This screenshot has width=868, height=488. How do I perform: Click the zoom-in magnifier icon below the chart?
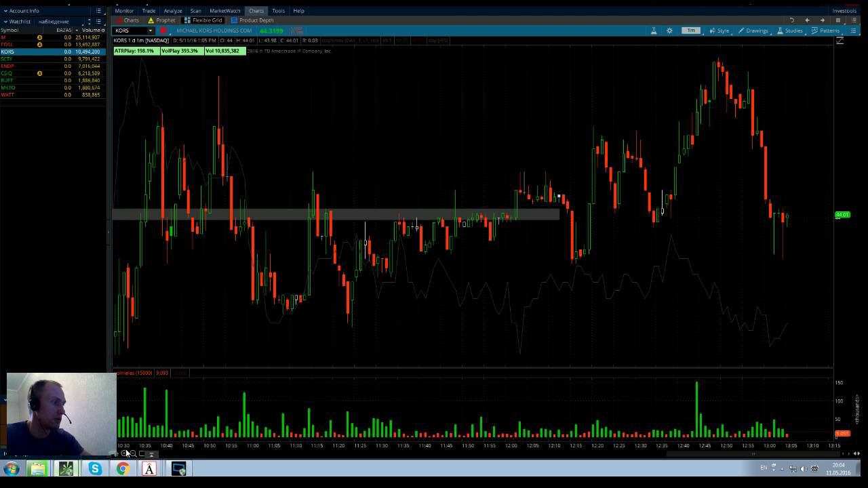click(125, 453)
